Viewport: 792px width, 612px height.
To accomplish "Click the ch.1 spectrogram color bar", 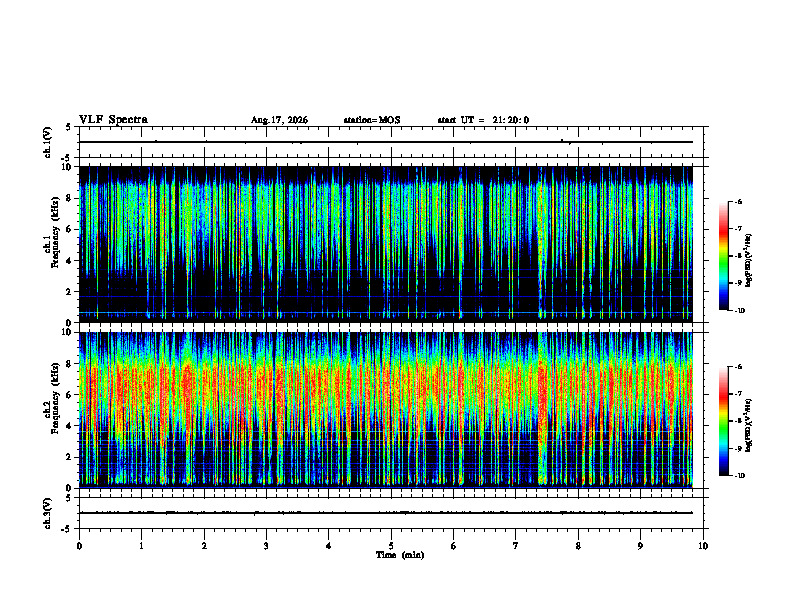I will (x=723, y=256).
